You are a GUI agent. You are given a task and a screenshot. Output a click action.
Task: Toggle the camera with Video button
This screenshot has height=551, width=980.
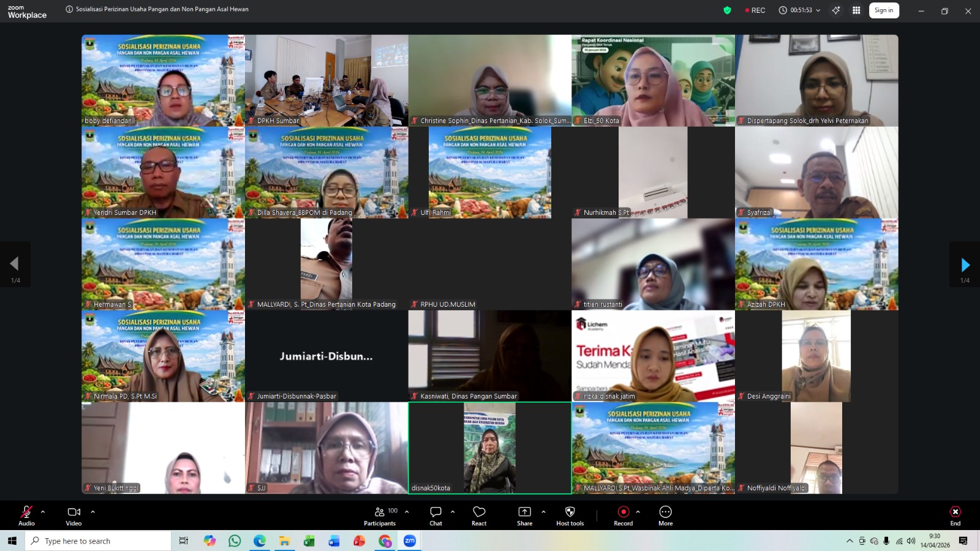point(73,515)
